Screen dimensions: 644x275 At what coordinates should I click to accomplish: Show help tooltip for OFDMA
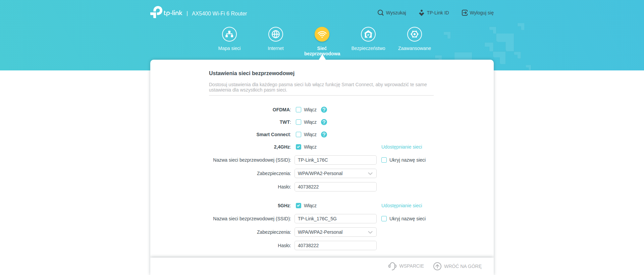(x=324, y=110)
